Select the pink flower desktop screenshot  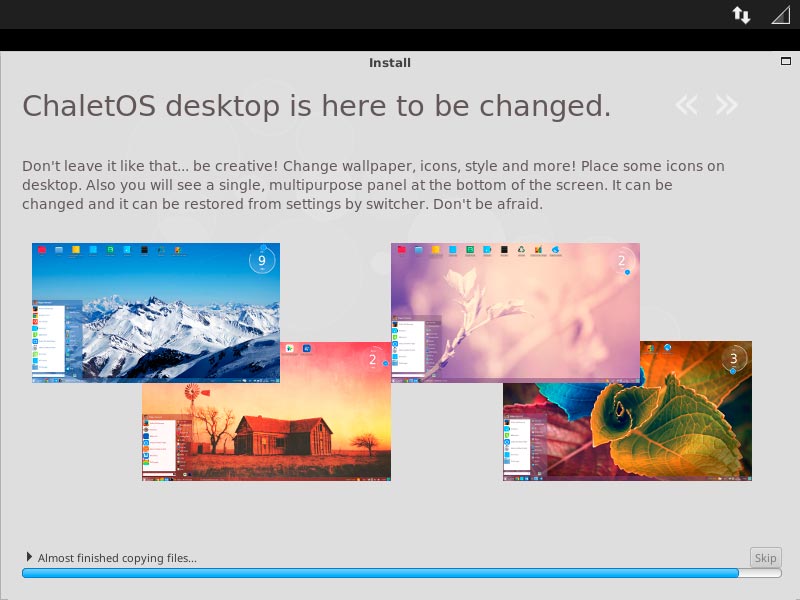(515, 312)
